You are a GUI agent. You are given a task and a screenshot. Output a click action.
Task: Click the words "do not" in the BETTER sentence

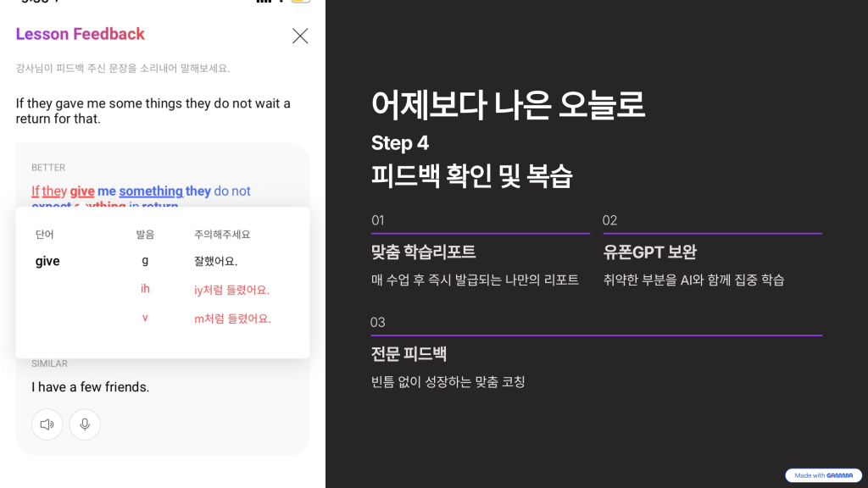pyautogui.click(x=232, y=191)
